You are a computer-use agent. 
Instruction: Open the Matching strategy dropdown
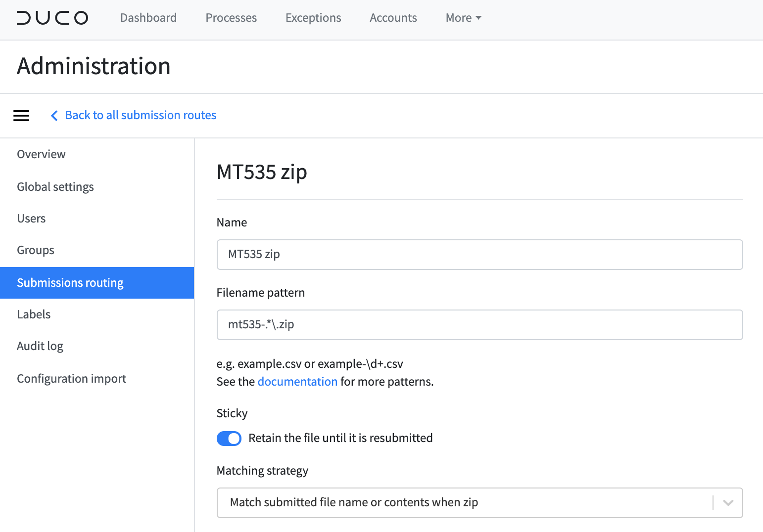pos(479,503)
